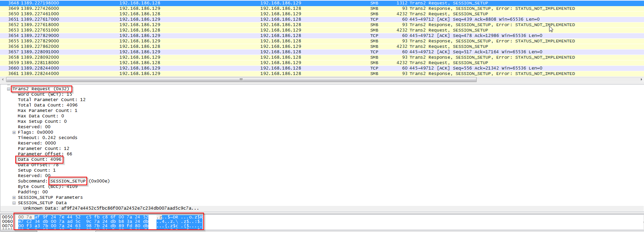
Task: Select the "Data Offset: 78" field
Action: 38,165
